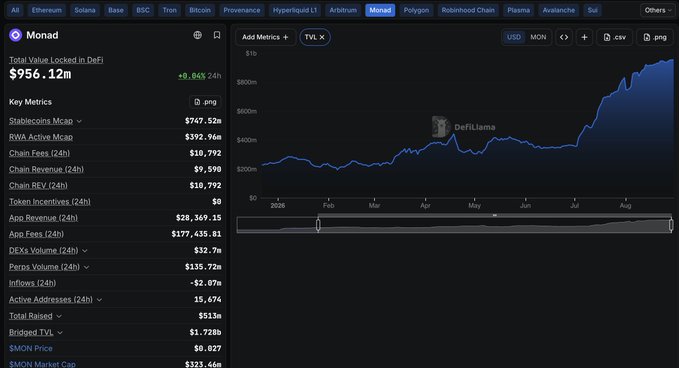The width and height of the screenshot is (679, 368).
Task: Expand the Perps Volume (24h) row
Action: [86, 267]
